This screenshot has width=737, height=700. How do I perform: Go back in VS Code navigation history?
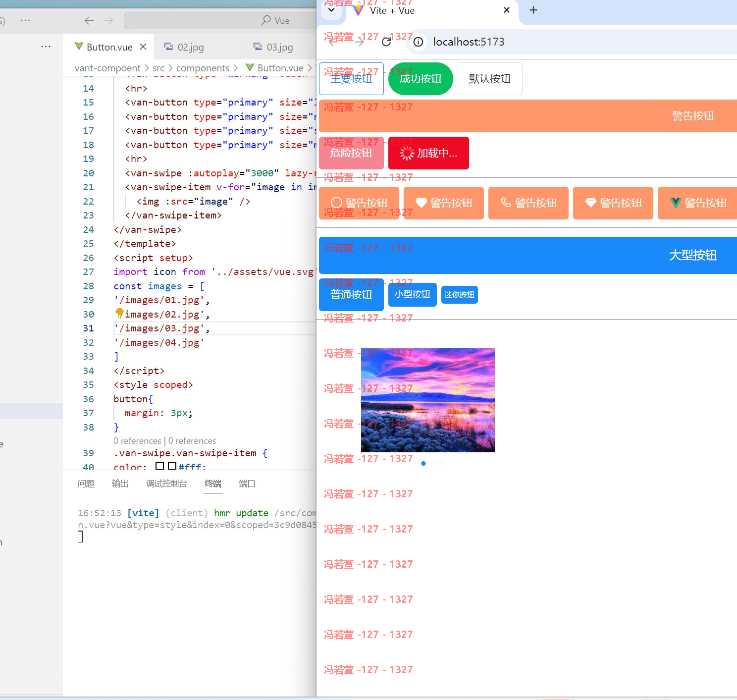pos(89,20)
